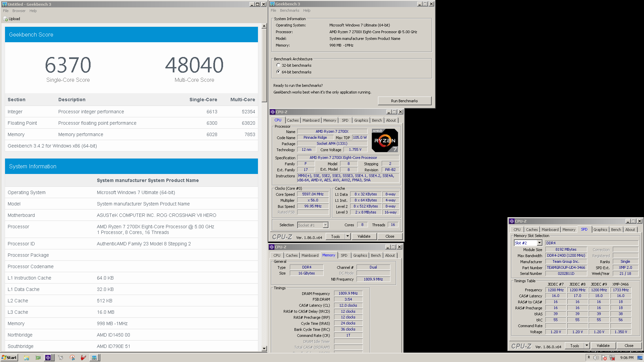Screen dimensions: 644x362
Task: Click the red swoosh taskbar icon
Action: pos(83,358)
